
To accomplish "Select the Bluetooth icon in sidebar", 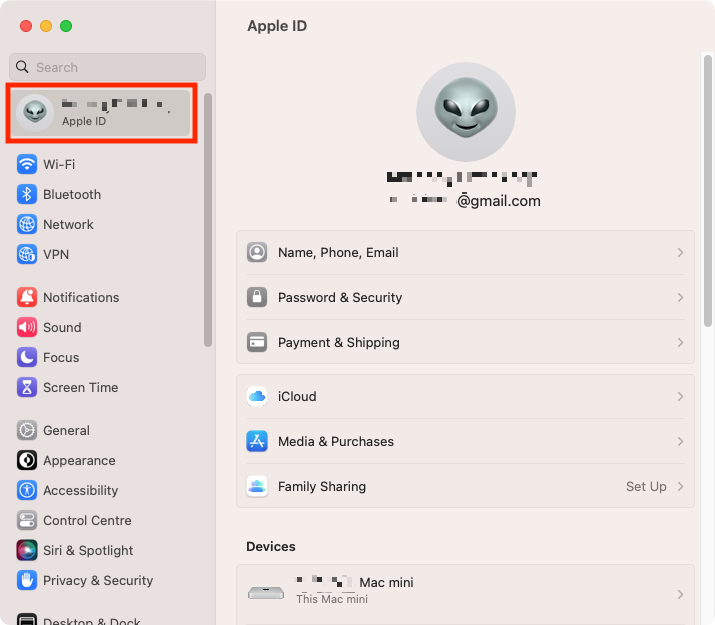I will pyautogui.click(x=27, y=194).
